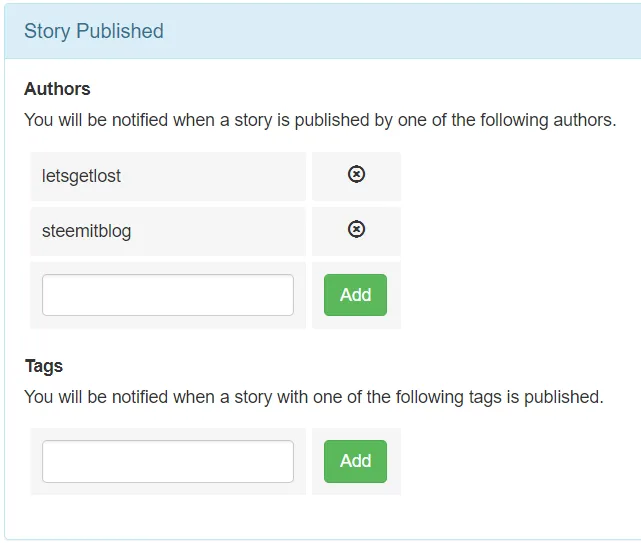Image resolution: width=641 pixels, height=543 pixels.
Task: Remove steemitblog from the authors list
Action: 356,229
